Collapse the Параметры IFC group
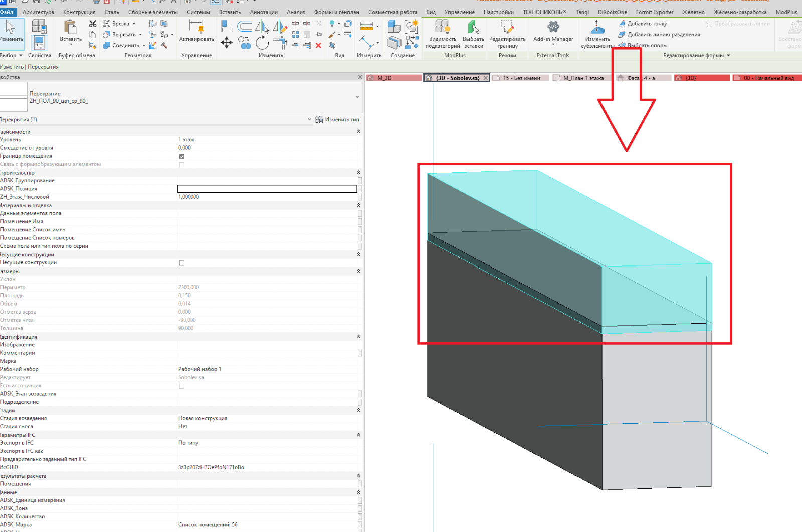Viewport: 802px width, 532px height. click(358, 435)
